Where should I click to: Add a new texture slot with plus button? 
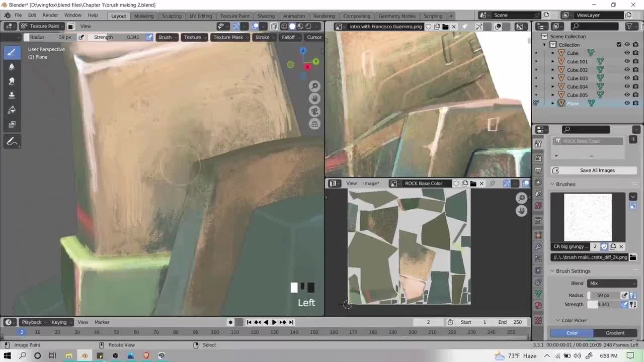click(x=633, y=139)
